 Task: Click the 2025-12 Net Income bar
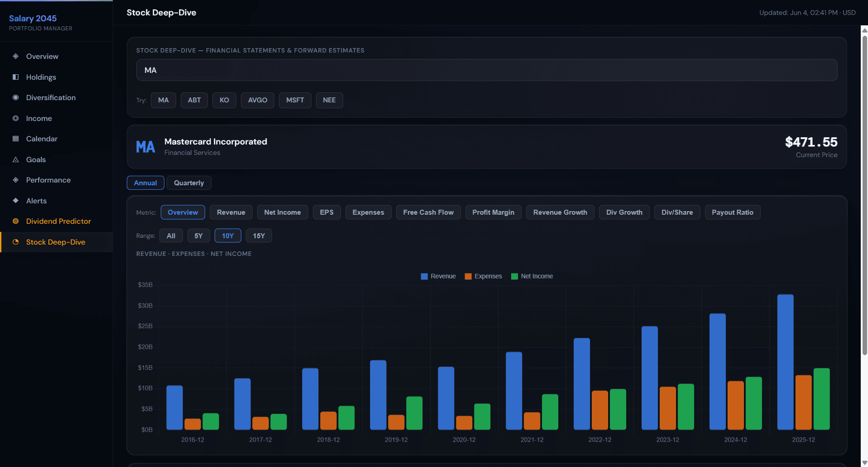pos(822,399)
